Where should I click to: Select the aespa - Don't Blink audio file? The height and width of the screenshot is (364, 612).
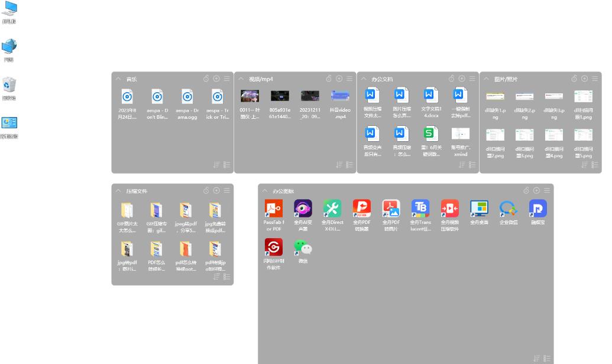tap(157, 97)
